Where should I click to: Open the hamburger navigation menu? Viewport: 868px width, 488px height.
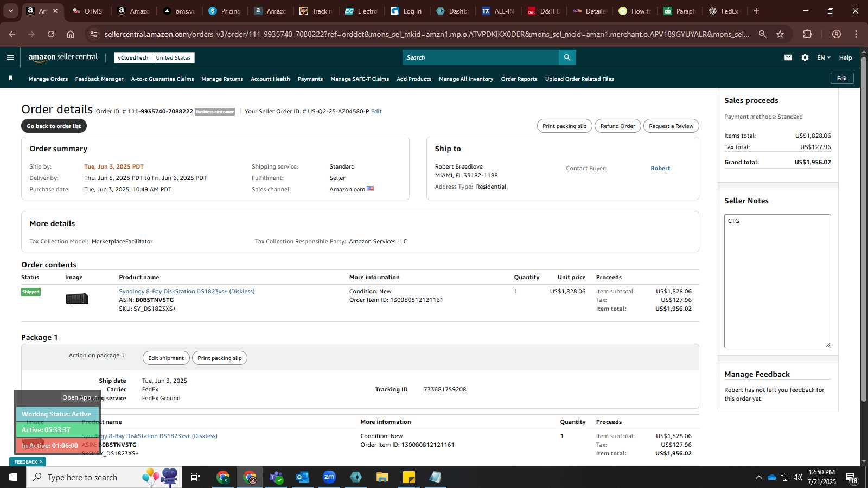[10, 57]
